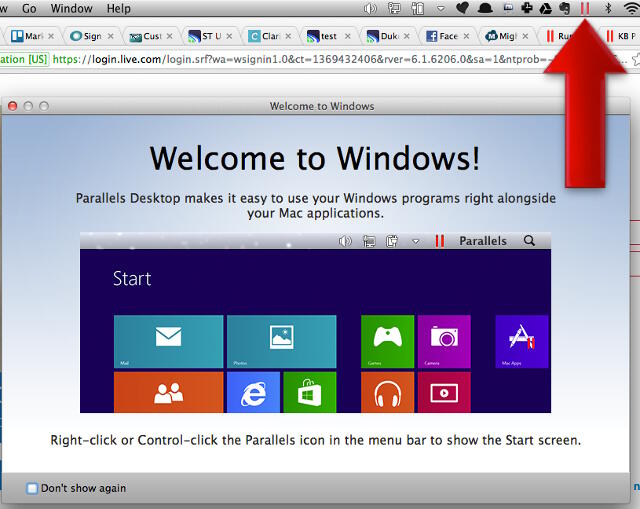Close the 'test' browser tab
This screenshot has width=640, height=509.
pyautogui.click(x=348, y=36)
